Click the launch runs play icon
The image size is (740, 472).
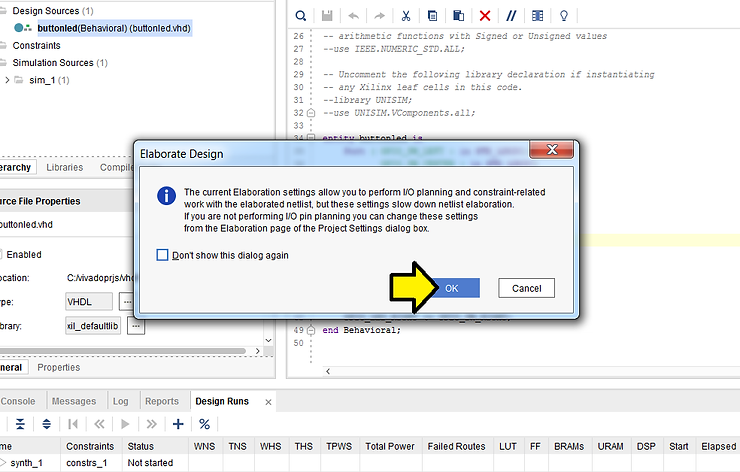click(x=125, y=424)
